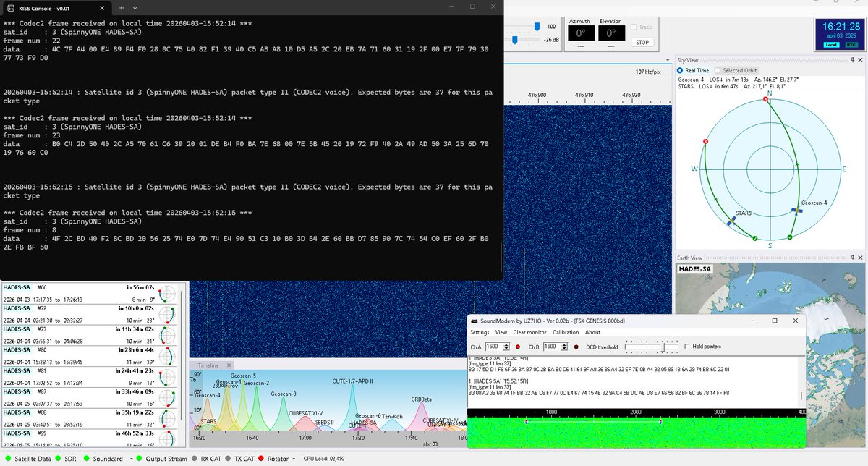Click Ch B frequency spinner arrows

[565, 347]
